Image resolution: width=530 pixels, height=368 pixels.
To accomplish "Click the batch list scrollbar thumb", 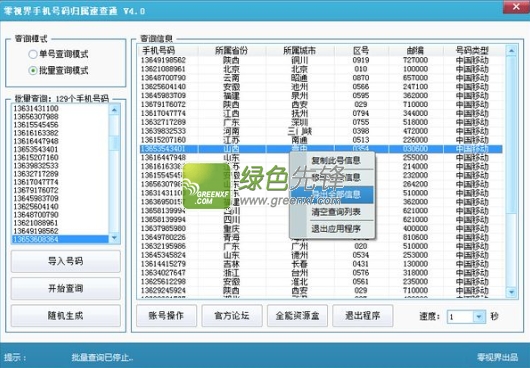I will coord(114,142).
